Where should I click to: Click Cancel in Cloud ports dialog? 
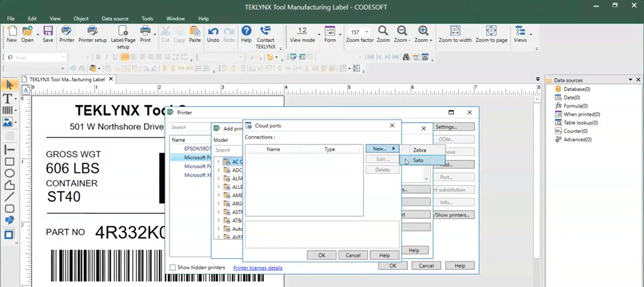(x=353, y=255)
